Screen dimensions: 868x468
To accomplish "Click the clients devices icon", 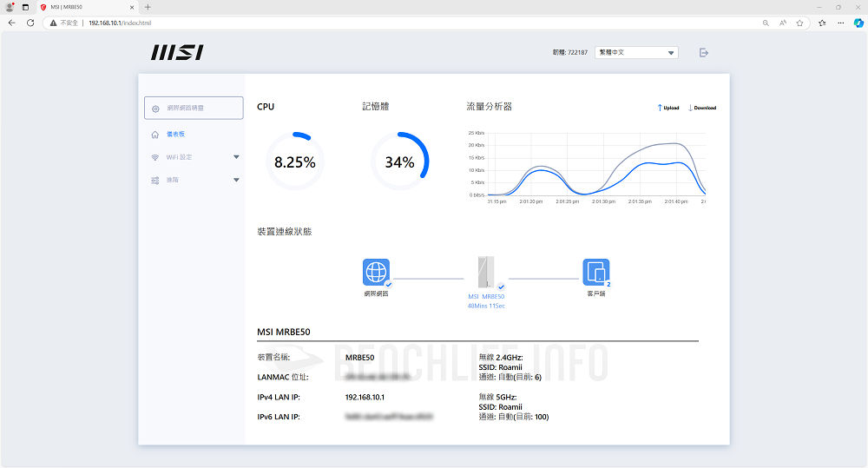I will click(x=595, y=272).
